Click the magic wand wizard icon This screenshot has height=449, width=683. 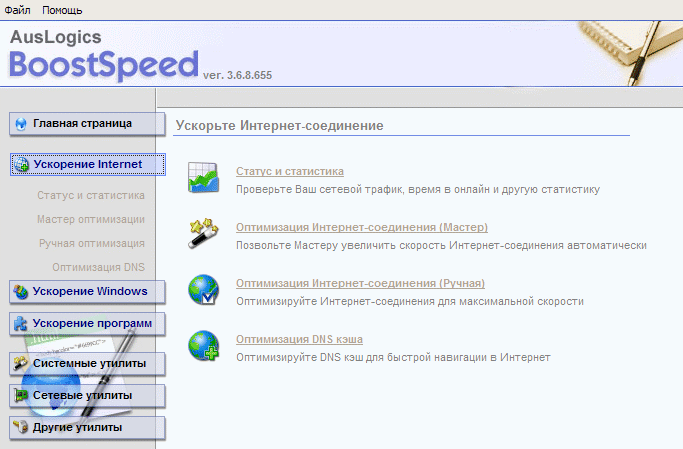pos(203,233)
